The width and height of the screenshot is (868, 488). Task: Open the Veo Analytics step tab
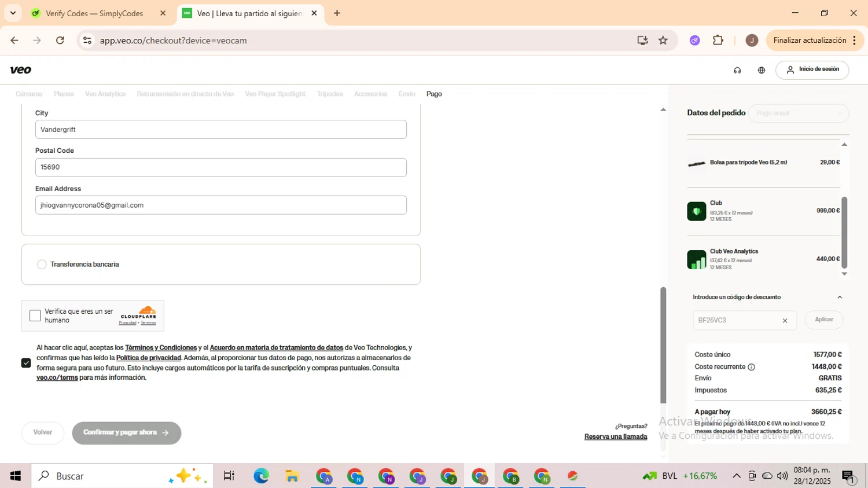click(105, 94)
